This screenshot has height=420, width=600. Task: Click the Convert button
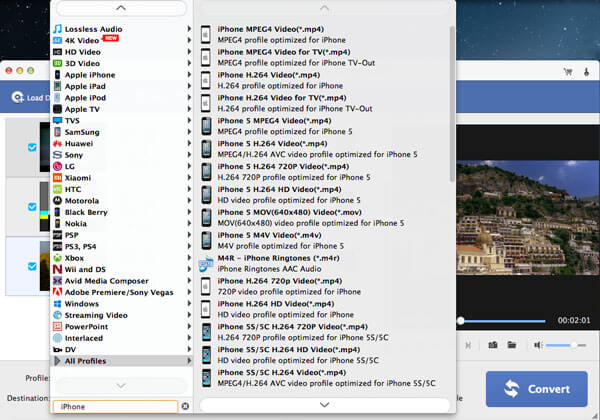(x=536, y=389)
